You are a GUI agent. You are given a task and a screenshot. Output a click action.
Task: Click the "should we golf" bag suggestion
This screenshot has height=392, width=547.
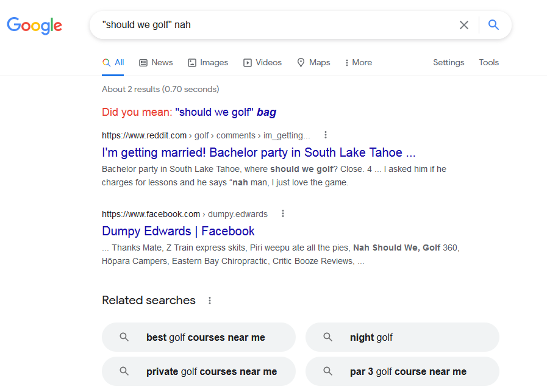(x=226, y=112)
